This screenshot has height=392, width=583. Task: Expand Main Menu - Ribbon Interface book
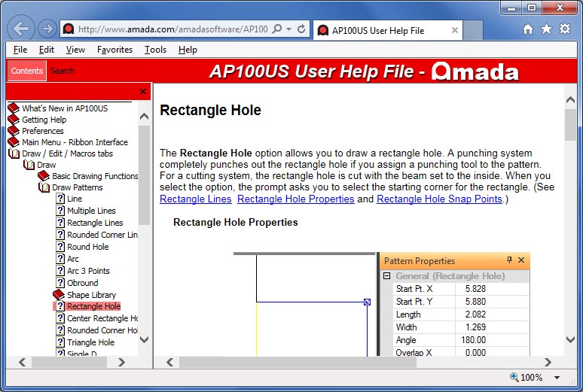[x=14, y=142]
